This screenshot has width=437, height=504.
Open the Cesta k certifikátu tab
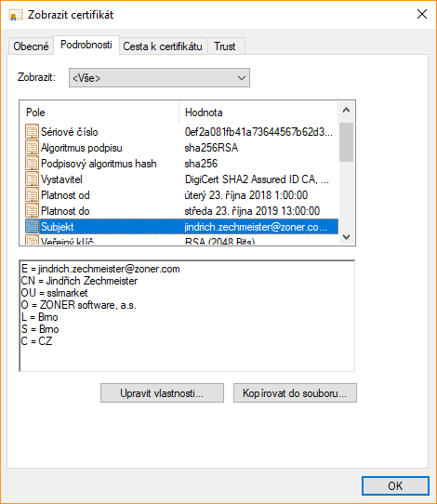[163, 46]
